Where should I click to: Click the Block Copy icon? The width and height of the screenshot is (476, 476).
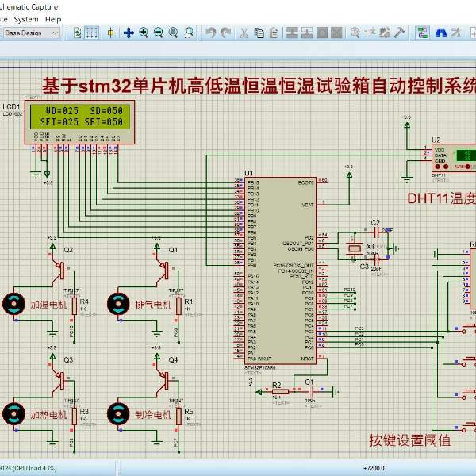coord(292,33)
